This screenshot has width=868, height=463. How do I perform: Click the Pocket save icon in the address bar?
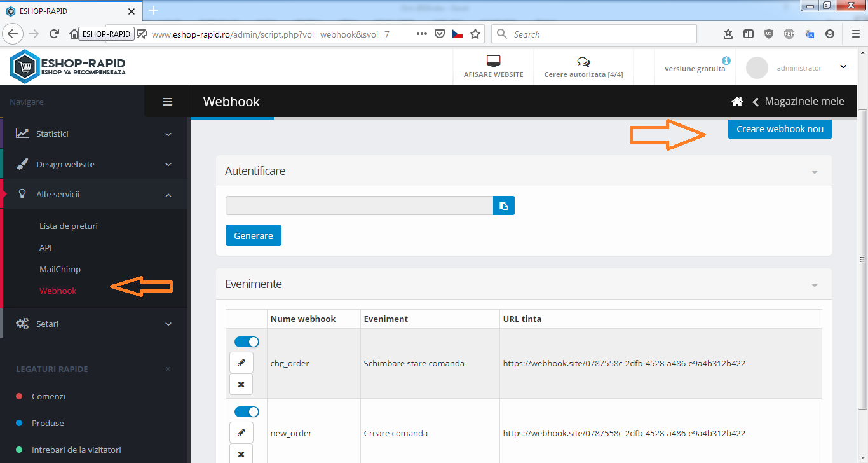tap(439, 34)
